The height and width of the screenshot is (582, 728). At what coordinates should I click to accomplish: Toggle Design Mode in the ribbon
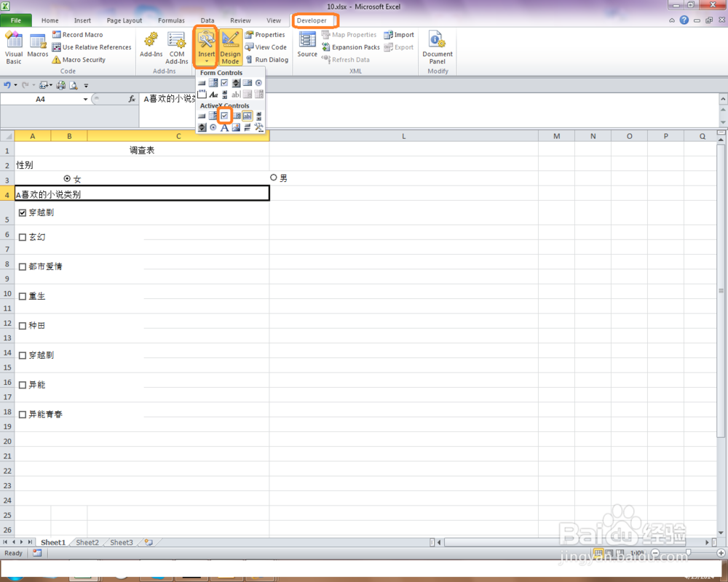(x=230, y=47)
